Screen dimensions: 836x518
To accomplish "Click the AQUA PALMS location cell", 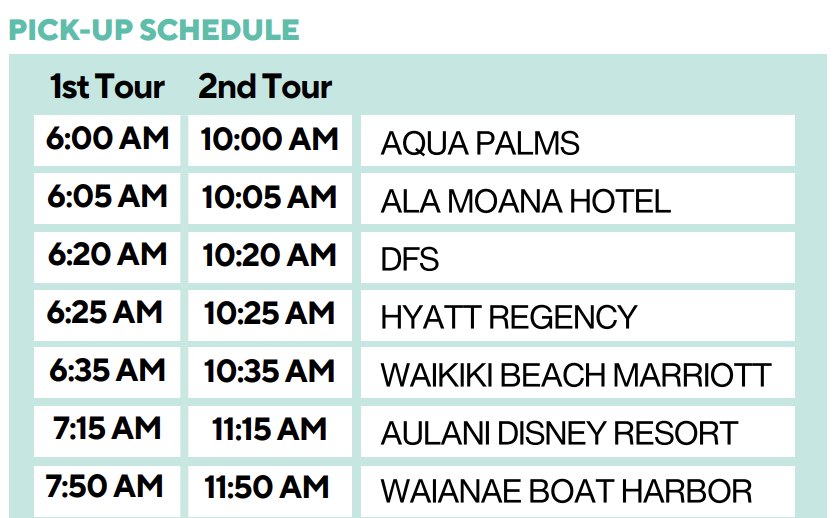I will pyautogui.click(x=577, y=143).
